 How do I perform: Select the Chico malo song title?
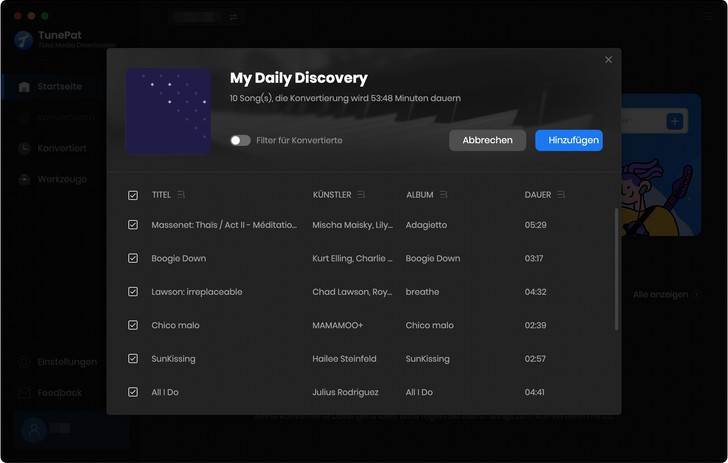click(x=176, y=325)
